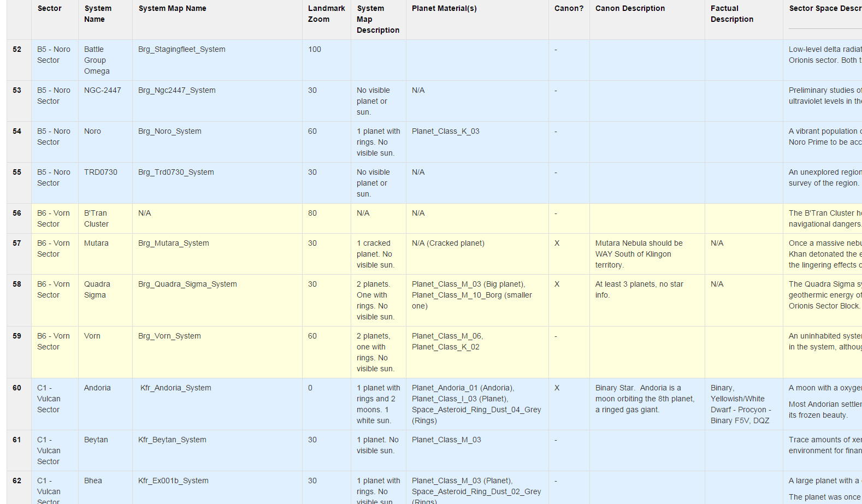
Task: Click the landmark zoom 100 cell
Action: point(327,60)
